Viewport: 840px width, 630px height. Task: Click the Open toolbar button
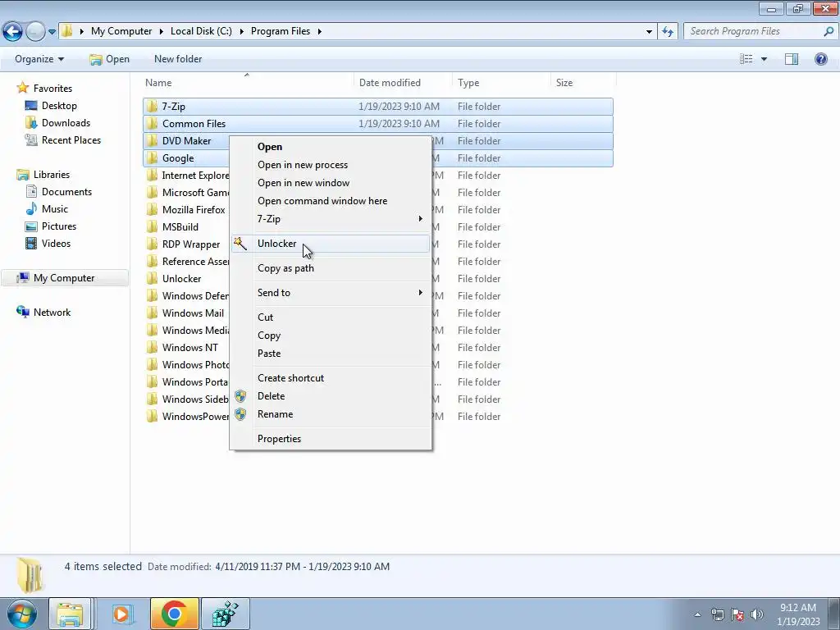tap(110, 59)
